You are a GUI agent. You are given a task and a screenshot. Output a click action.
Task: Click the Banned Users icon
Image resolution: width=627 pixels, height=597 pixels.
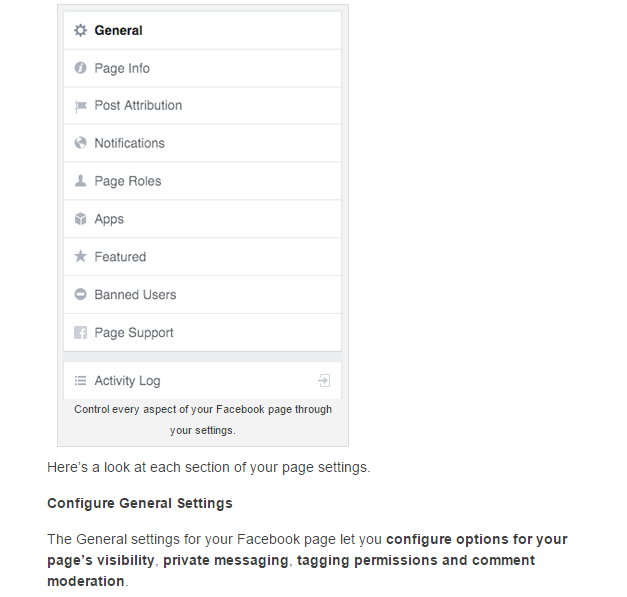point(81,295)
